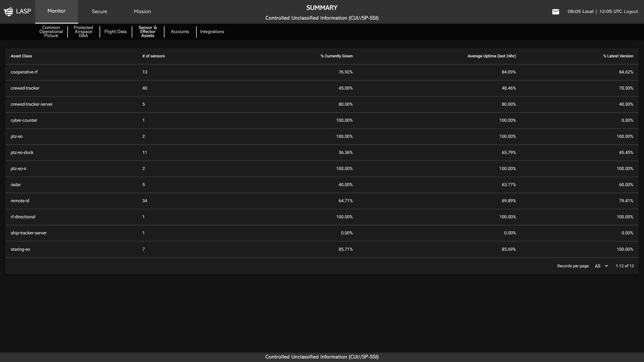Click the 79.41% Latest Version value
This screenshot has width=644, height=362.
click(x=626, y=201)
